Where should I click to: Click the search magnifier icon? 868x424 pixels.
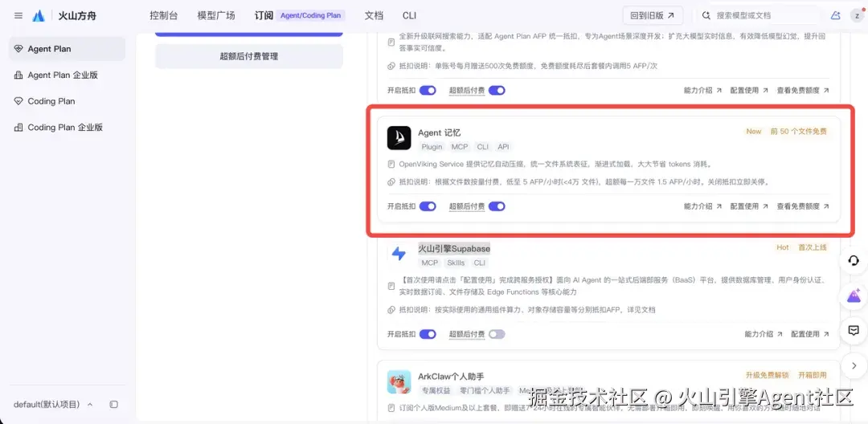[706, 15]
